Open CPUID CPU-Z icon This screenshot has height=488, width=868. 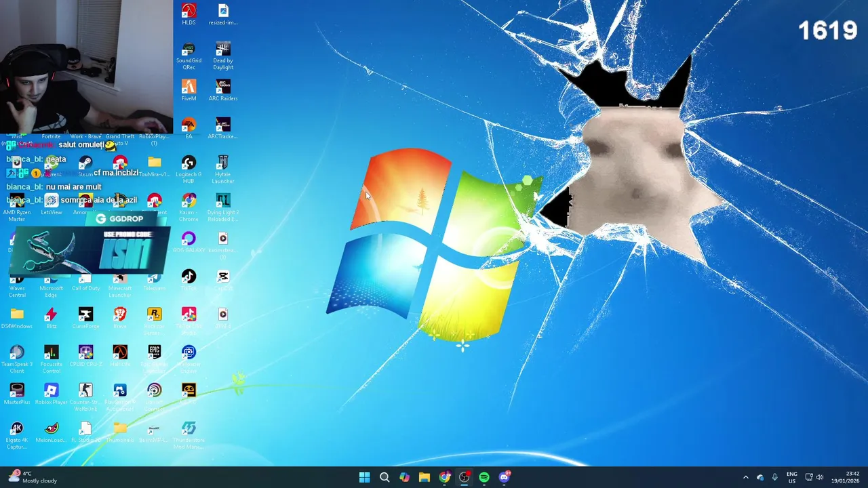tap(85, 356)
